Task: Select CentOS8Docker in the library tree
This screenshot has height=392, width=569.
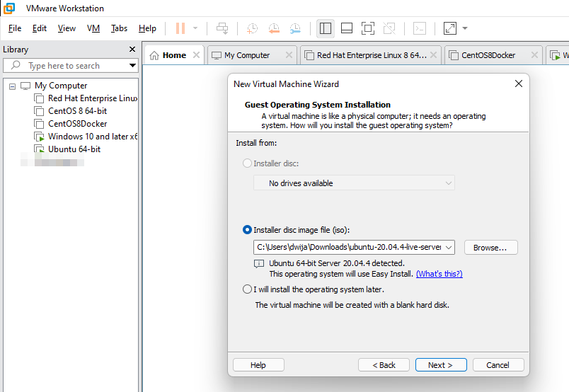Action: [x=78, y=124]
